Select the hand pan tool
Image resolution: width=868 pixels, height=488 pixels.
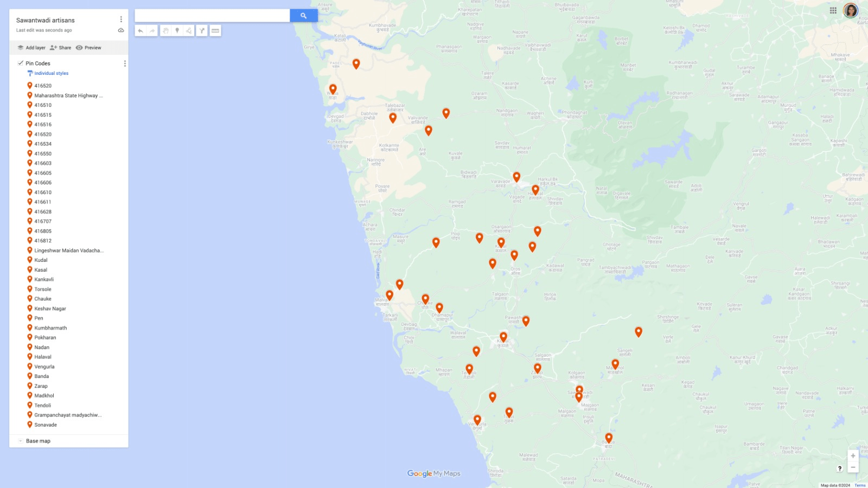(x=165, y=31)
